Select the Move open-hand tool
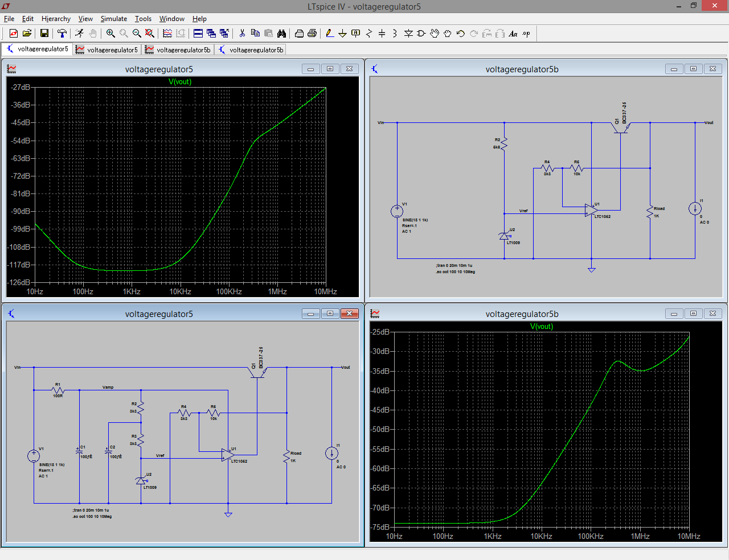729x560 pixels. point(435,34)
